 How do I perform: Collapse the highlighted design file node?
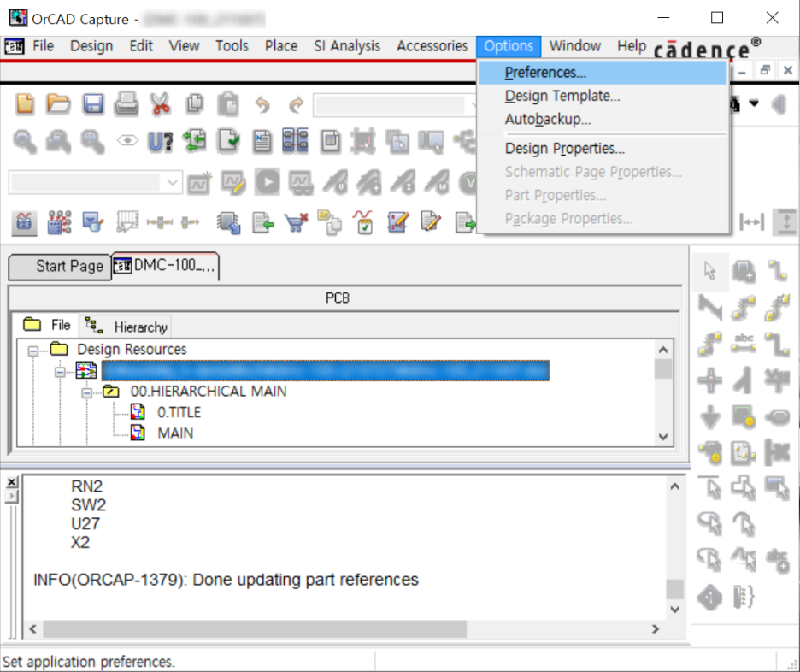pos(60,372)
